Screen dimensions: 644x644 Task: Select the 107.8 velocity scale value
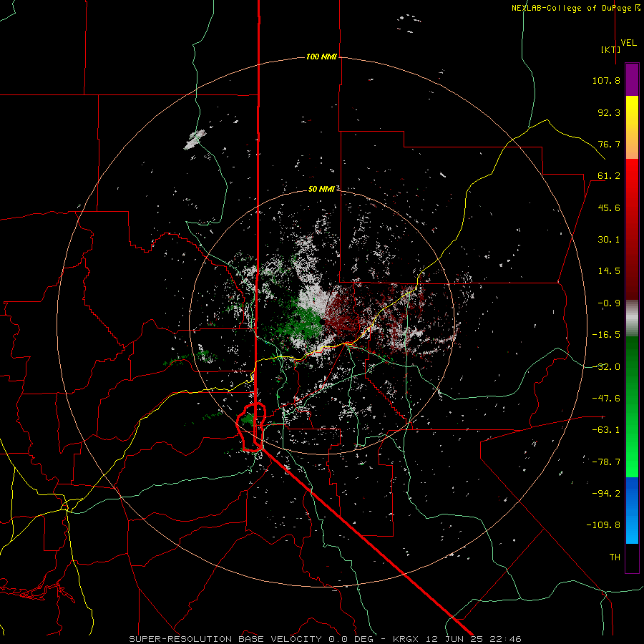[x=606, y=80]
